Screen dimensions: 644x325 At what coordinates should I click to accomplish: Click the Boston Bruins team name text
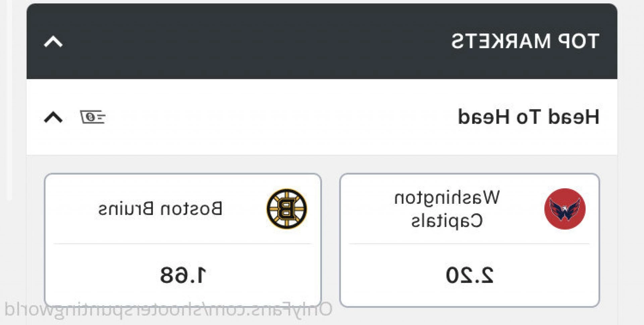pos(160,208)
